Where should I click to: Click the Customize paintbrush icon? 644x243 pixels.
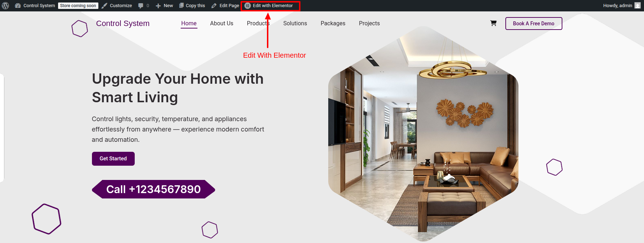coord(104,6)
